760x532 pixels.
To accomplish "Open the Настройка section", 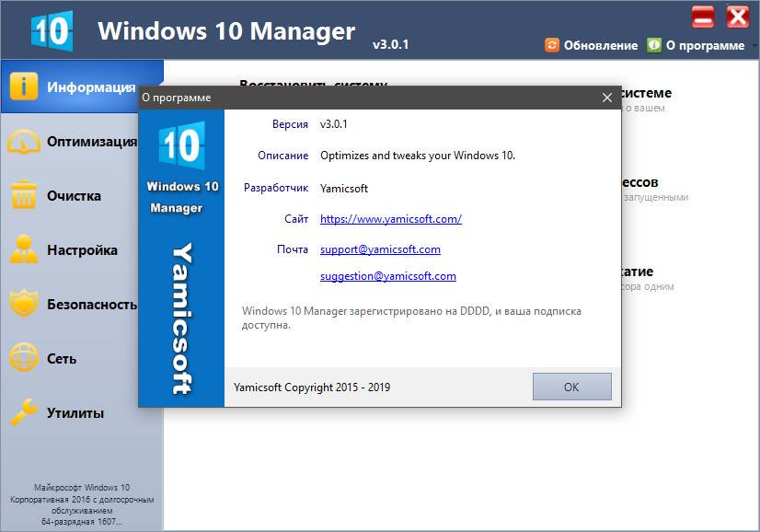I will coord(82,249).
